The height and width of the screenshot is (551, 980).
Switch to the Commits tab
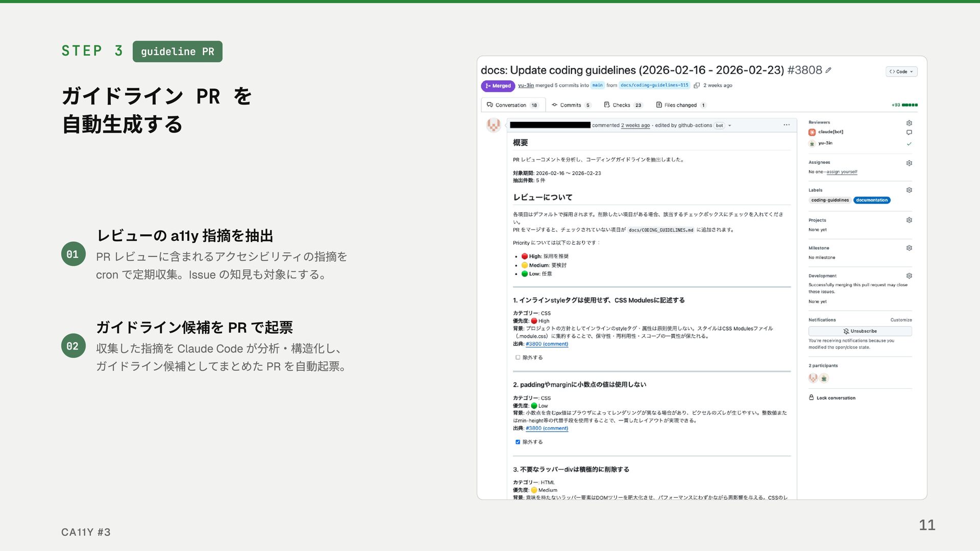[x=571, y=105]
